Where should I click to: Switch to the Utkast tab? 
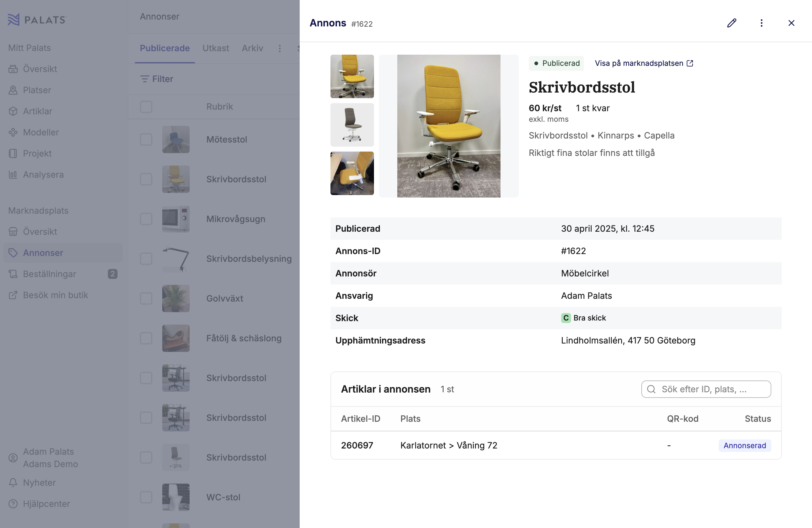(216, 48)
